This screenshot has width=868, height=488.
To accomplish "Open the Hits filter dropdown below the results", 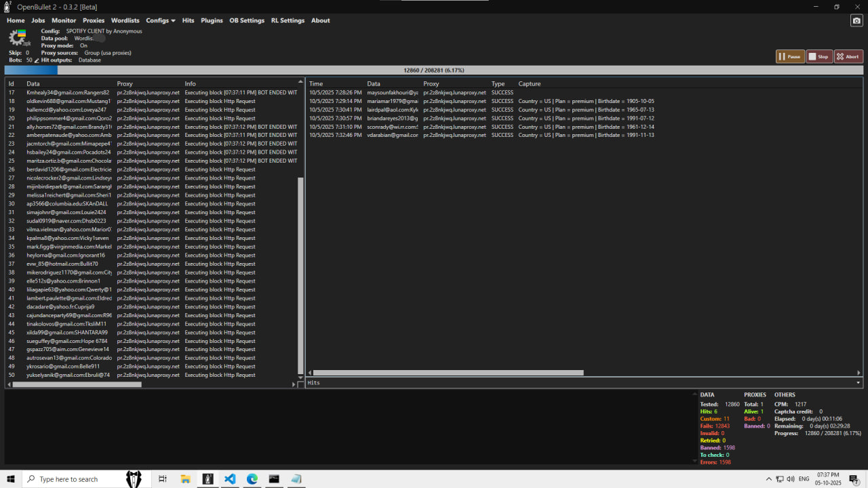I will [x=858, y=383].
